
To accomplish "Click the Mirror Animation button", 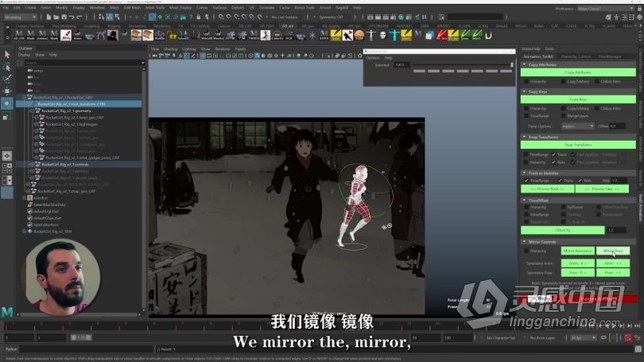I will (x=577, y=251).
